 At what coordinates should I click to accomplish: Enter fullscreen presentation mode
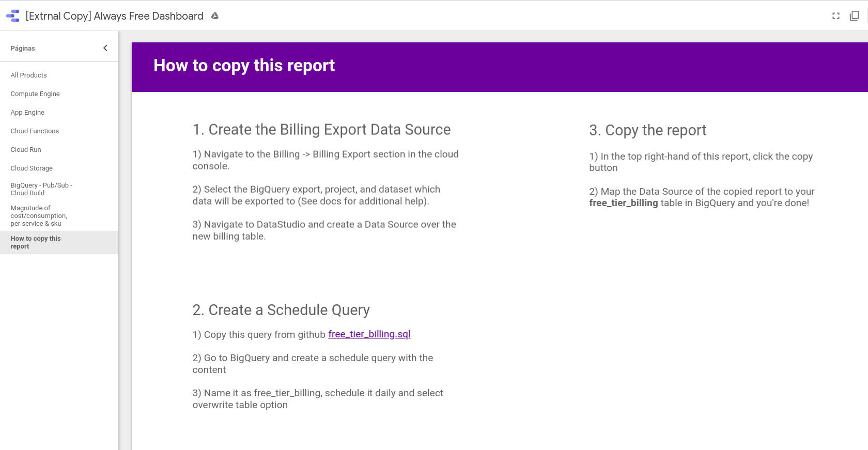836,16
